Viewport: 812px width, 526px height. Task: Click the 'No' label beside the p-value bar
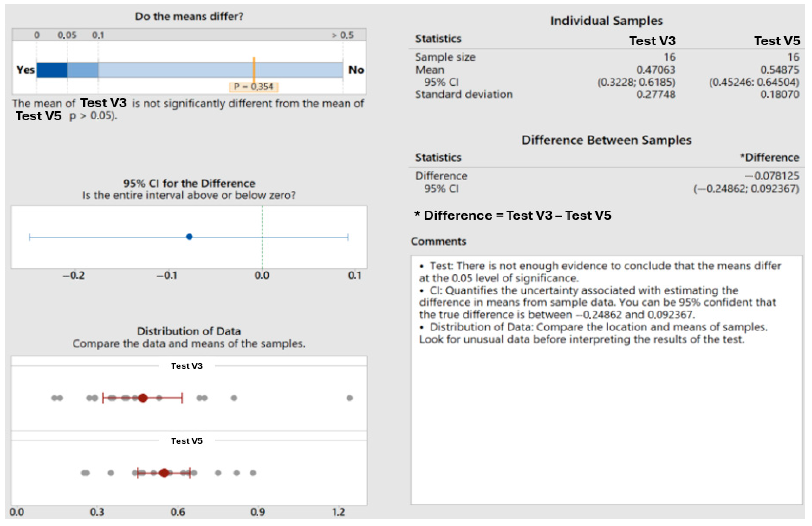[x=356, y=70]
